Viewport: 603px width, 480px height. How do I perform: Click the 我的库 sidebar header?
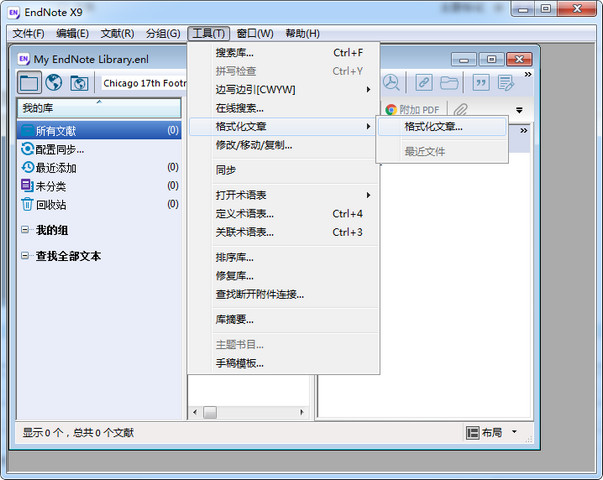[x=99, y=108]
